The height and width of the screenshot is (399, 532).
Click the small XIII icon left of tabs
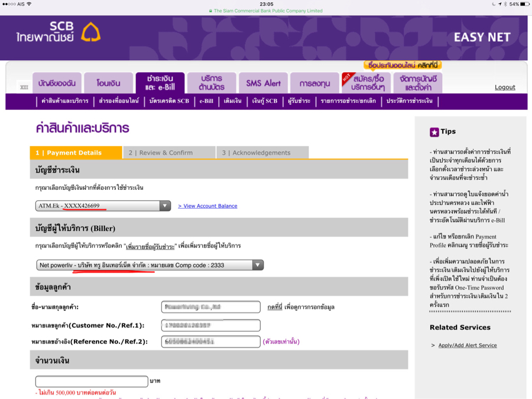[x=24, y=87]
